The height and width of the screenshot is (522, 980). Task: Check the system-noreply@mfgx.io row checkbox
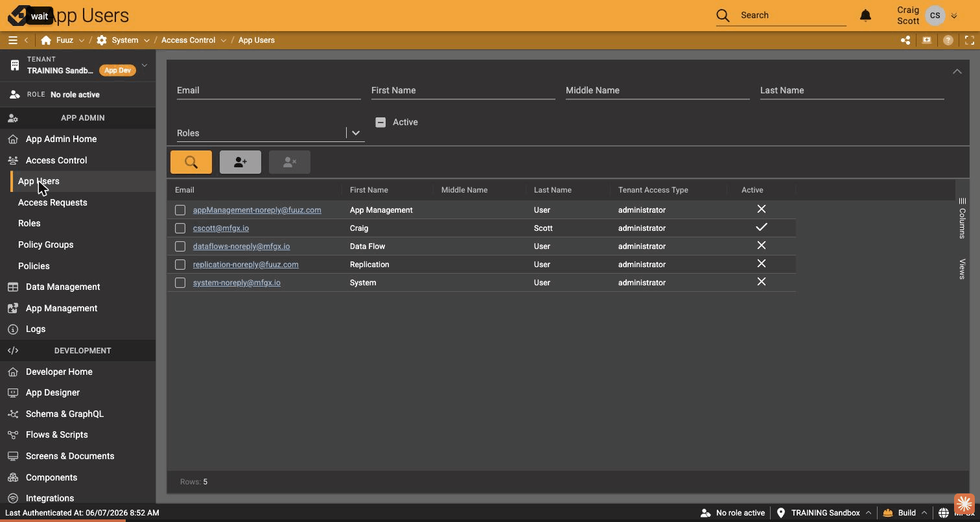click(180, 283)
